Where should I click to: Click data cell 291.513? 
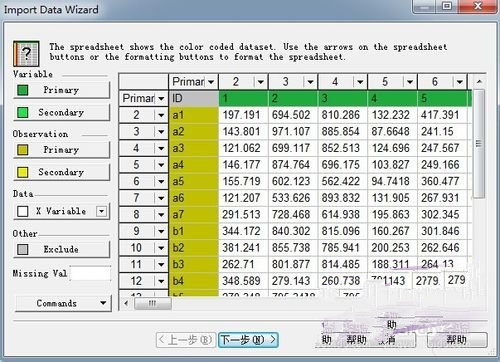tap(243, 215)
